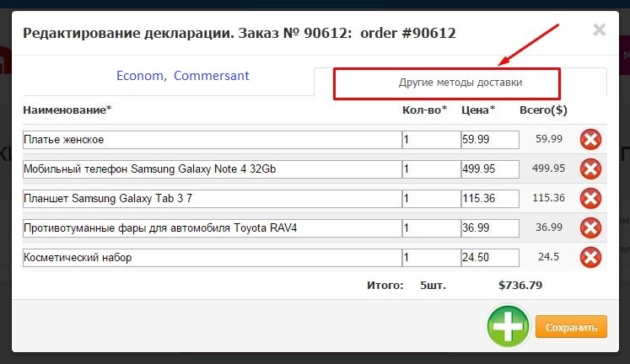Click the Samsung Galaxy Note 4 name field
Viewport: 630px width, 364px height.
click(x=212, y=169)
